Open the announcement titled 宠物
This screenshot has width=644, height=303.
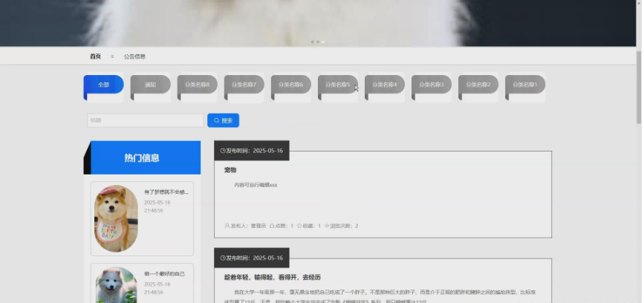tap(230, 170)
